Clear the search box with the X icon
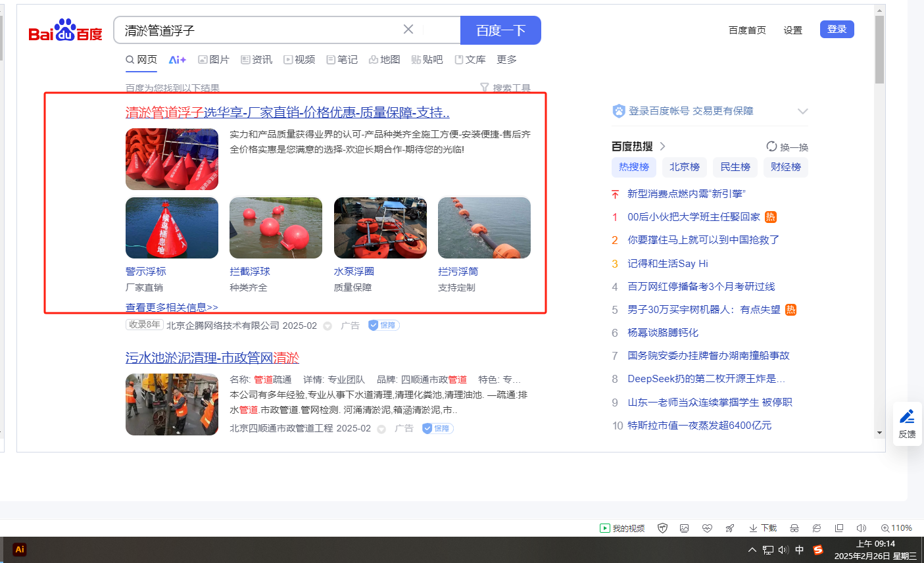The image size is (924, 563). pyautogui.click(x=408, y=30)
